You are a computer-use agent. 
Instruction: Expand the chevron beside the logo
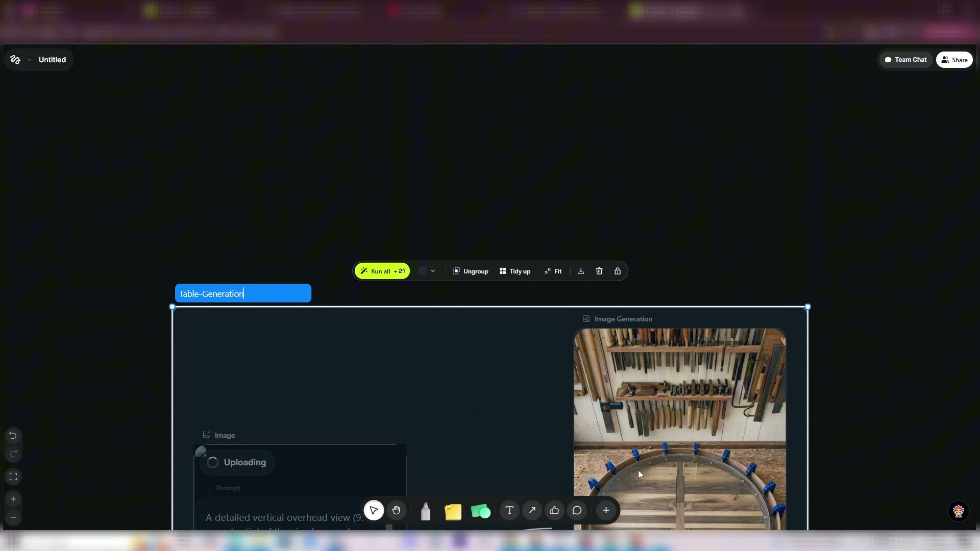[30, 60]
